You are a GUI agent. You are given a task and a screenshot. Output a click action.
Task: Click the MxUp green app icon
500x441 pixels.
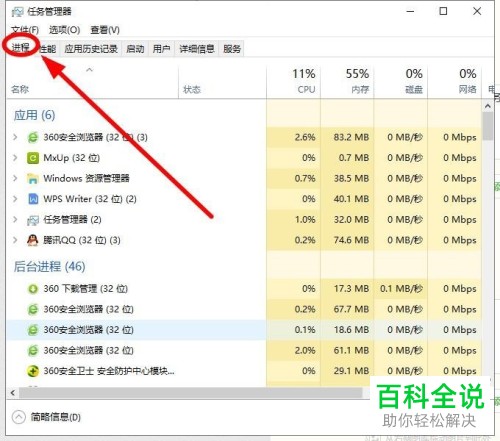pyautogui.click(x=33, y=158)
